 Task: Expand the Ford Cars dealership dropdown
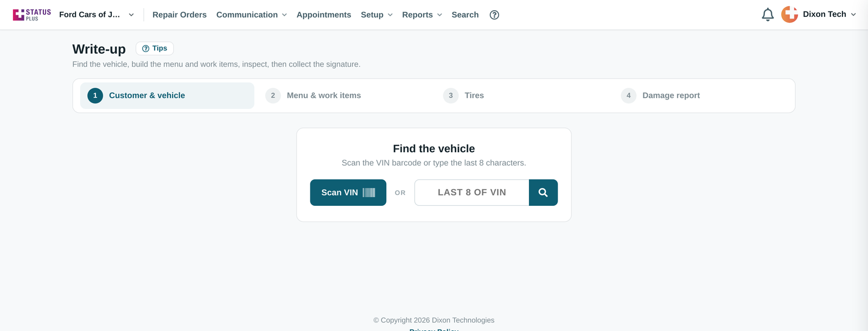click(x=97, y=15)
